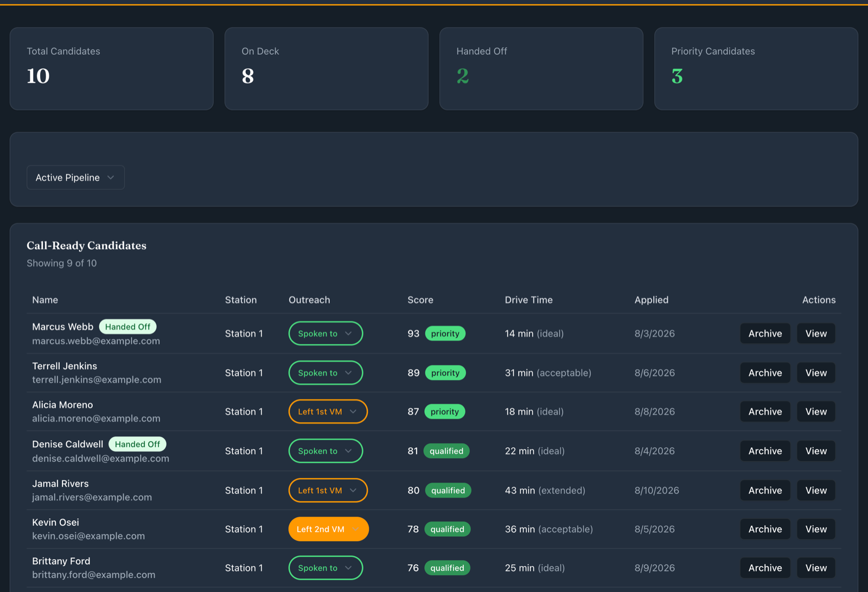Click the qualified badge next to score 78
This screenshot has width=868, height=592.
[448, 529]
